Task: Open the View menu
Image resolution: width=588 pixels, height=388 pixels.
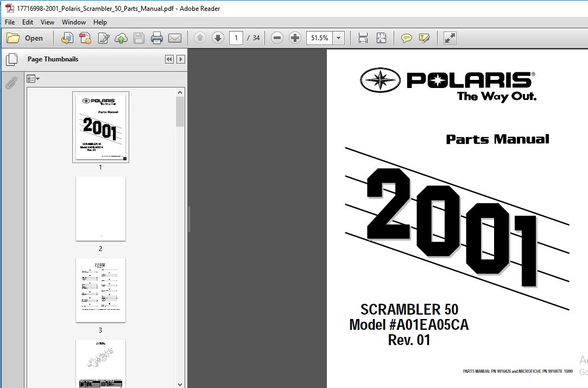Action: [x=47, y=22]
